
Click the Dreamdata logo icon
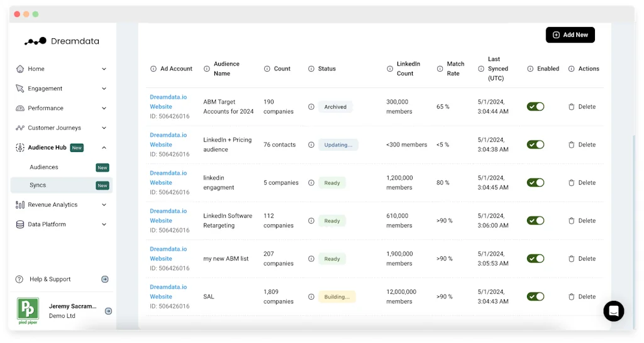(x=35, y=41)
